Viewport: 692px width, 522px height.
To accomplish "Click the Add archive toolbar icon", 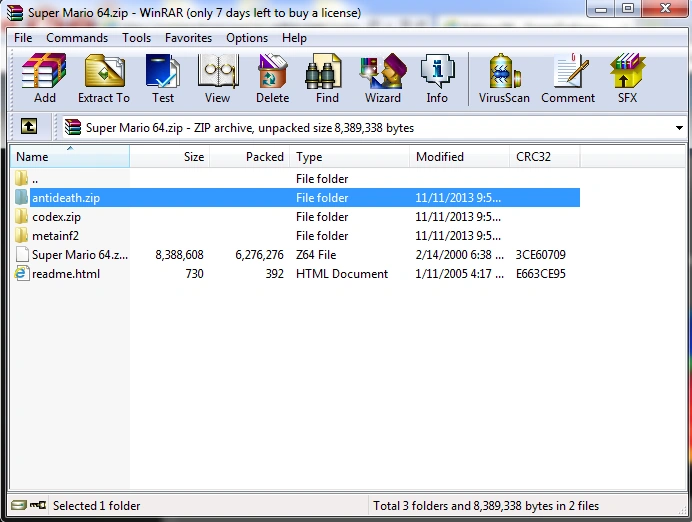I will pyautogui.click(x=44, y=78).
